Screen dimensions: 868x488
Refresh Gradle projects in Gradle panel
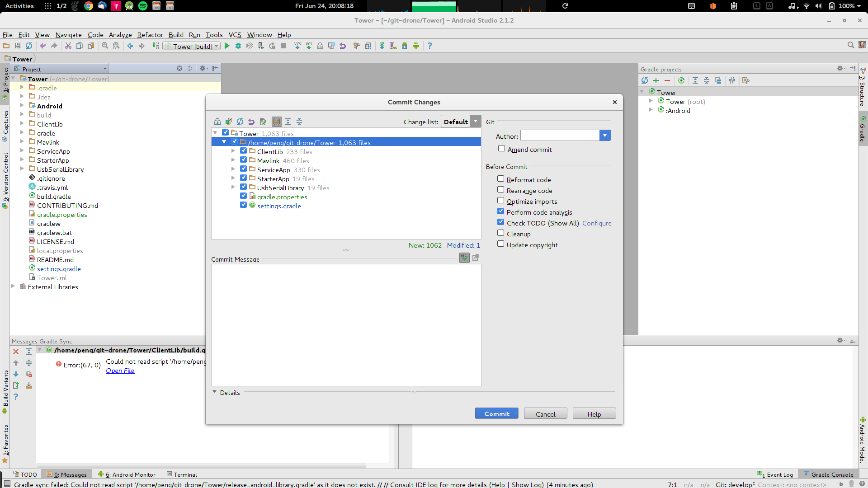[645, 80]
